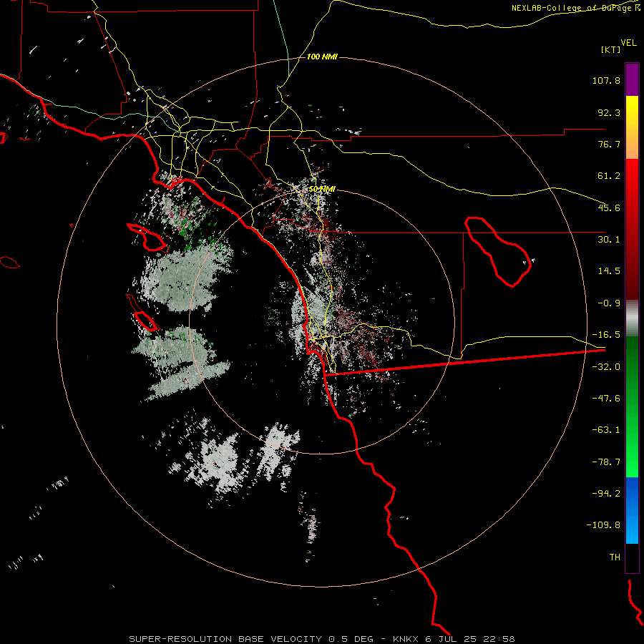This screenshot has height=644, width=644.
Task: Click the 50 NMI range ring label
Action: 322,189
